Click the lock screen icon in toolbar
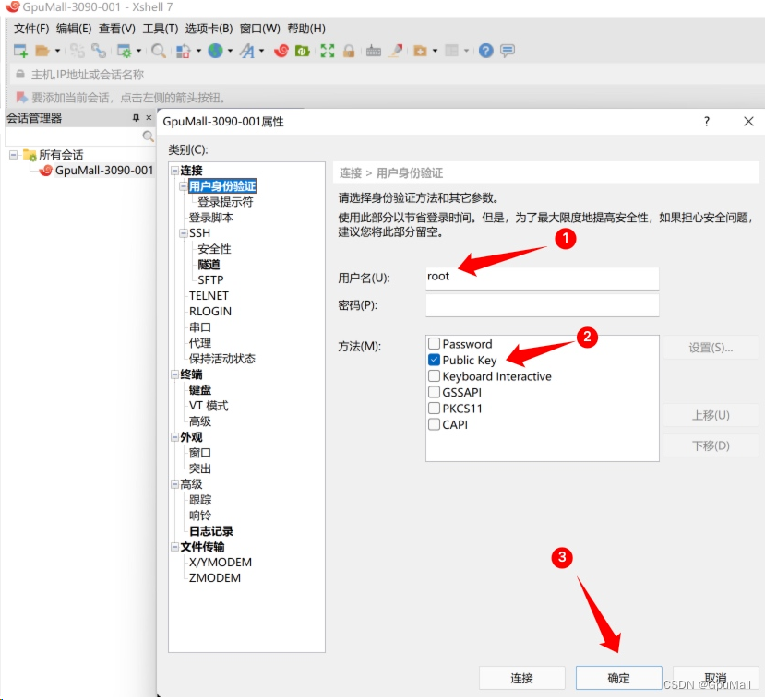765x700 pixels. 349,51
